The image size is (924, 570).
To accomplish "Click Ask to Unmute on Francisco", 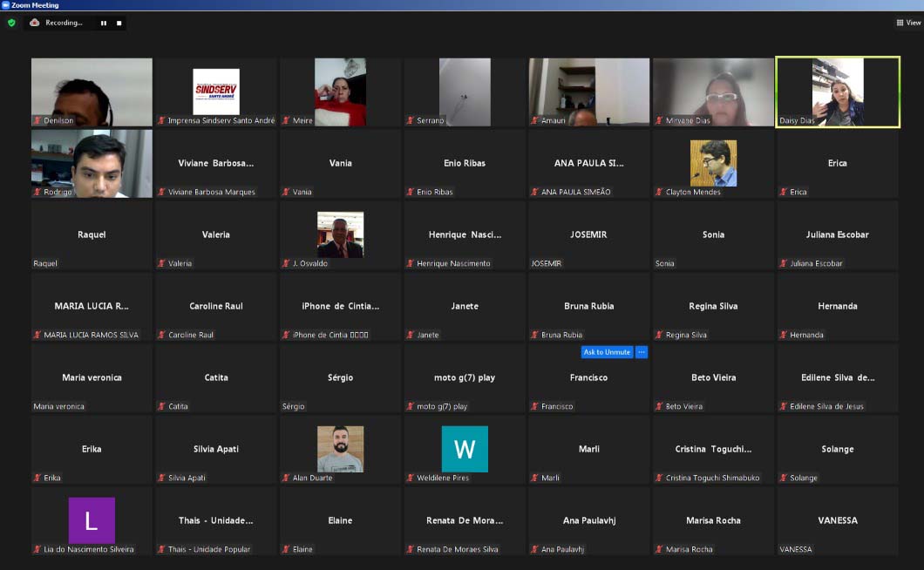I will (x=607, y=352).
